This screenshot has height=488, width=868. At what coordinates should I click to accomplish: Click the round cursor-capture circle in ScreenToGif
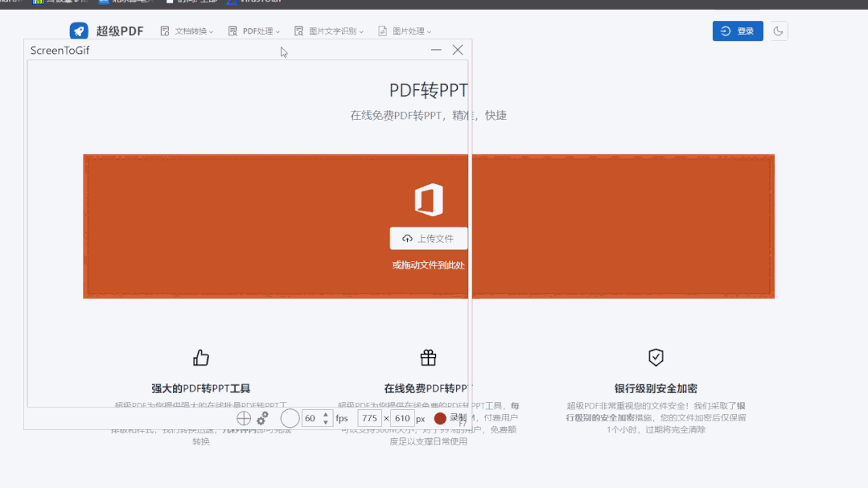point(290,418)
